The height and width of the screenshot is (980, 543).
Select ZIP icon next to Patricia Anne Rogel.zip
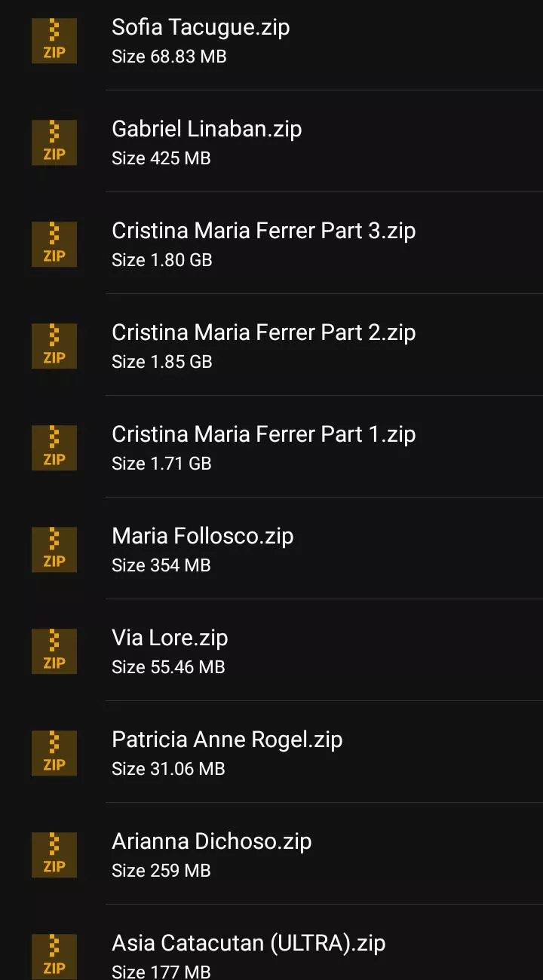point(54,753)
